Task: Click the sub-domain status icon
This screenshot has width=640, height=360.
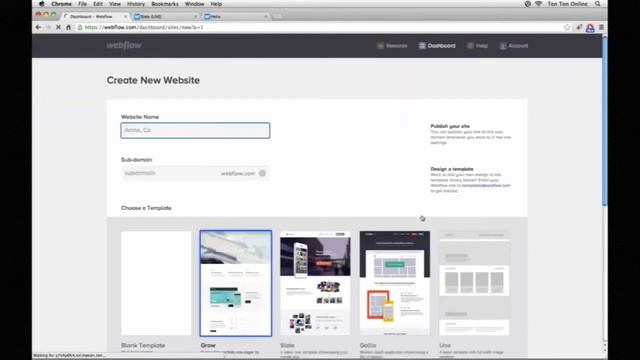Action: click(x=262, y=173)
